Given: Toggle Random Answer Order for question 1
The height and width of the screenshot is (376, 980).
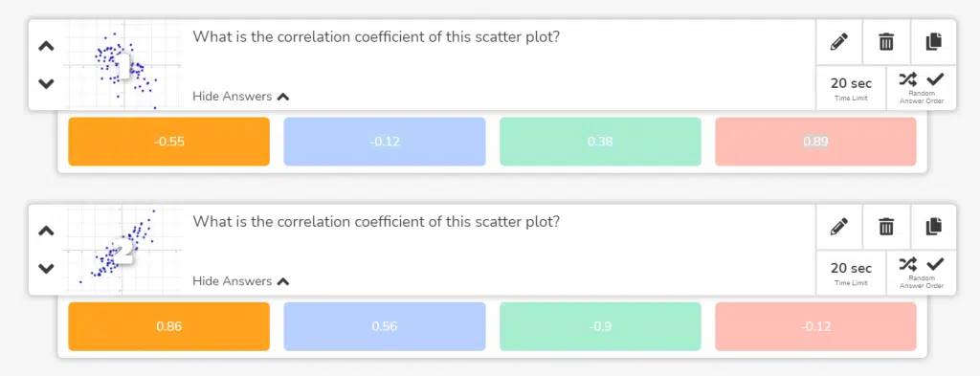Looking at the screenshot, I should click(x=922, y=88).
